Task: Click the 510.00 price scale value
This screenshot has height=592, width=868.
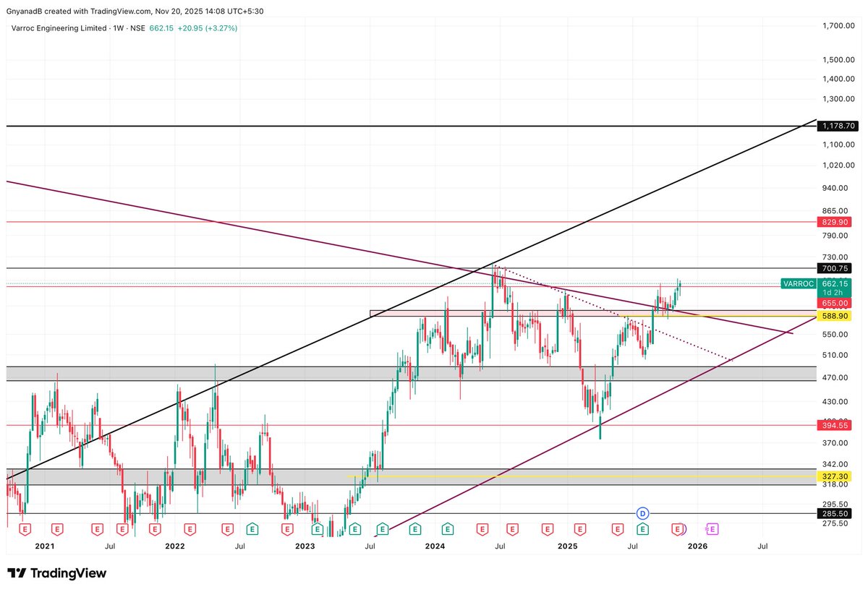Action: [835, 355]
